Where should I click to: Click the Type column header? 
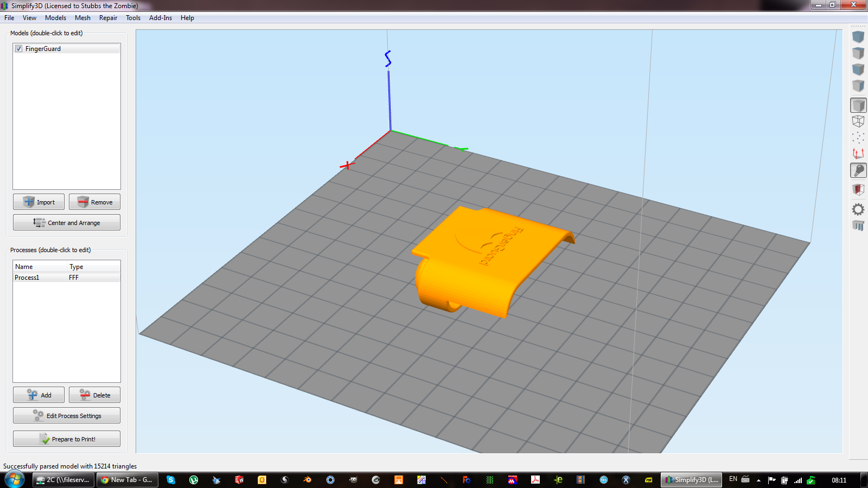(x=93, y=267)
